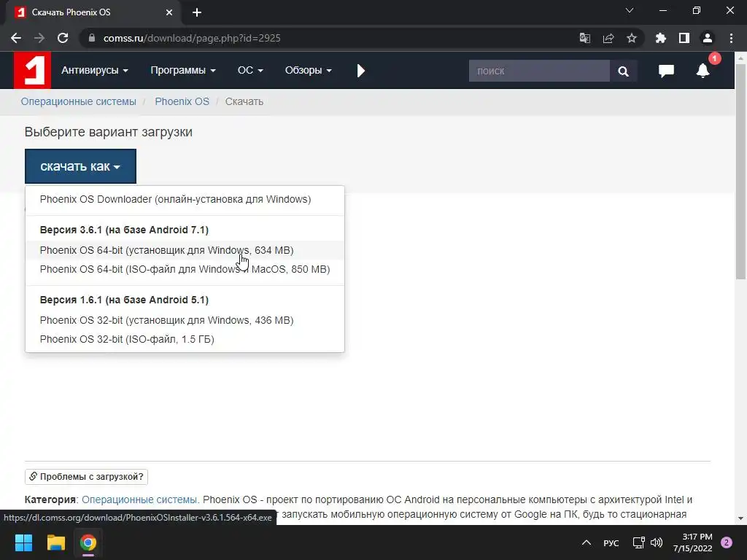Click the Phoenix OS breadcrumb link

click(182, 101)
